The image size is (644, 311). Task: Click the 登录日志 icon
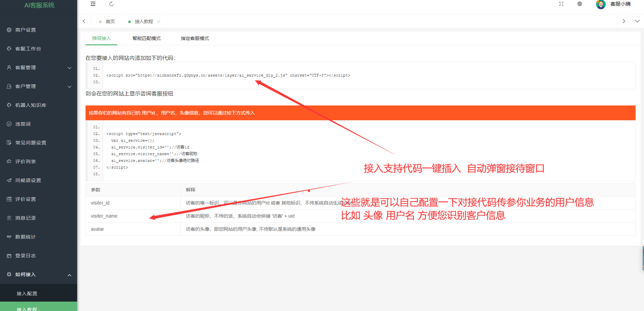point(9,256)
